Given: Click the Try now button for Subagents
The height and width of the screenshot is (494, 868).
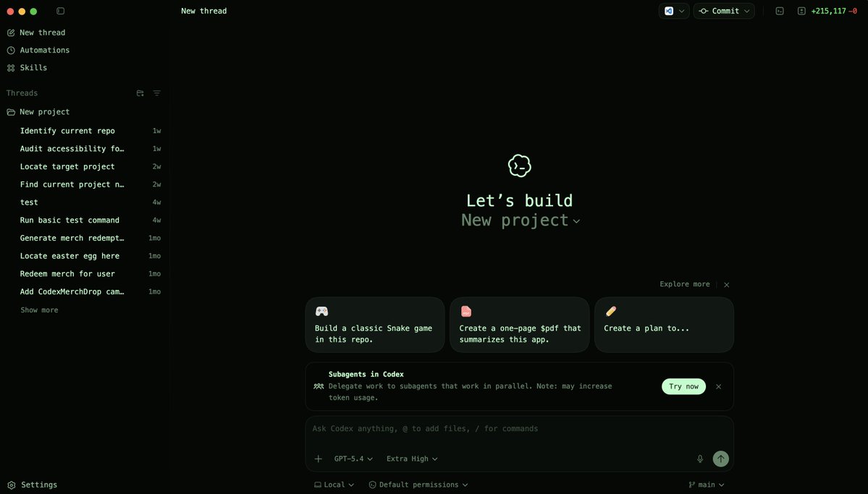Looking at the screenshot, I should [683, 386].
